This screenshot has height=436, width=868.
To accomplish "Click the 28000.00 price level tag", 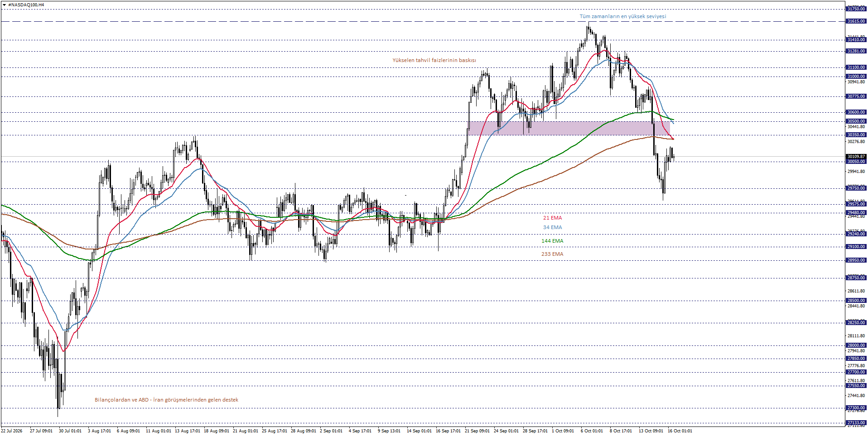I will point(856,345).
